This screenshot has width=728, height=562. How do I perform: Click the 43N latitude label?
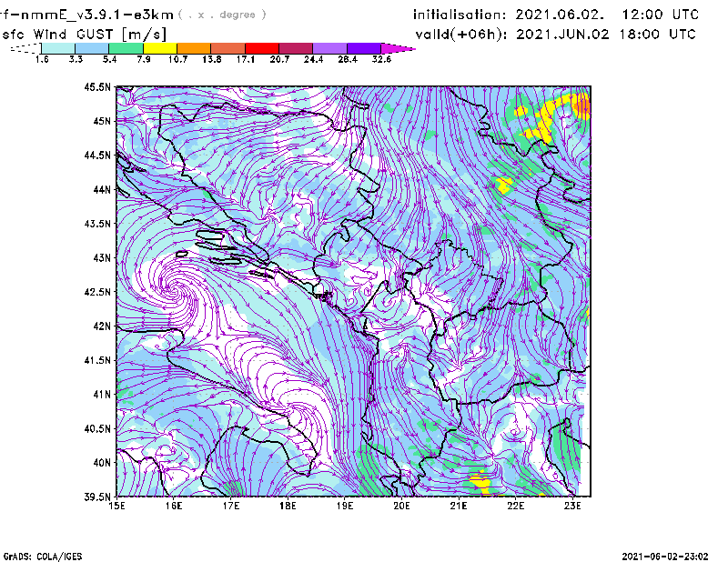coord(102,257)
